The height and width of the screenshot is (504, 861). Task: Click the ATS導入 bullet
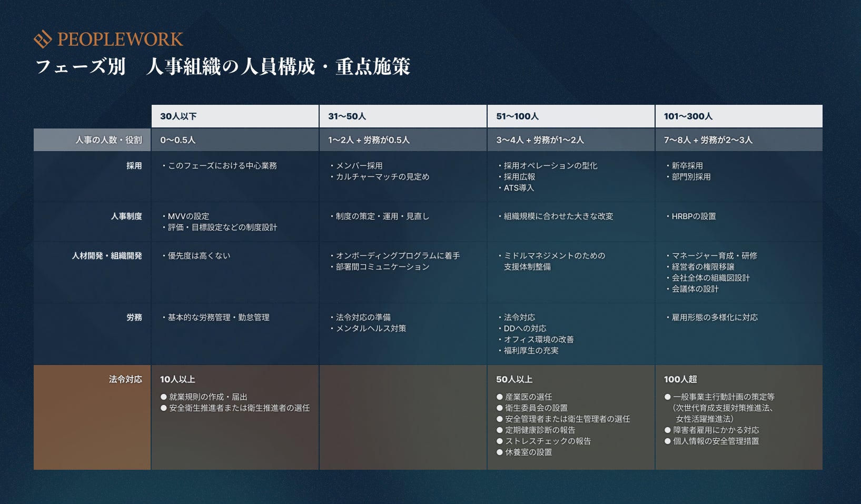[x=515, y=188]
